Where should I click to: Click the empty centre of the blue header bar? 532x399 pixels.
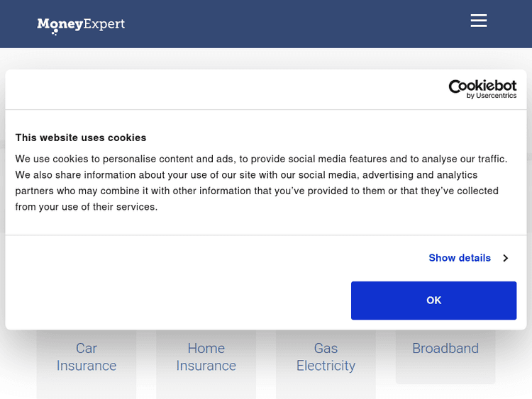[x=284, y=24]
